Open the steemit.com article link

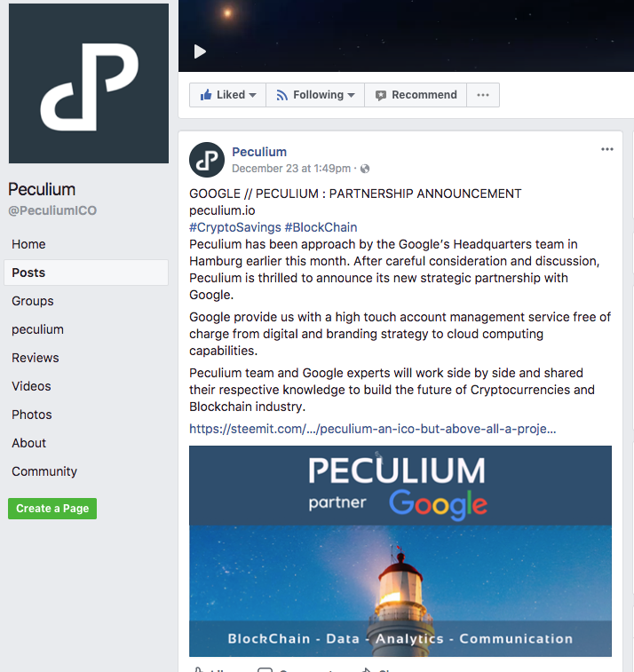click(x=373, y=429)
